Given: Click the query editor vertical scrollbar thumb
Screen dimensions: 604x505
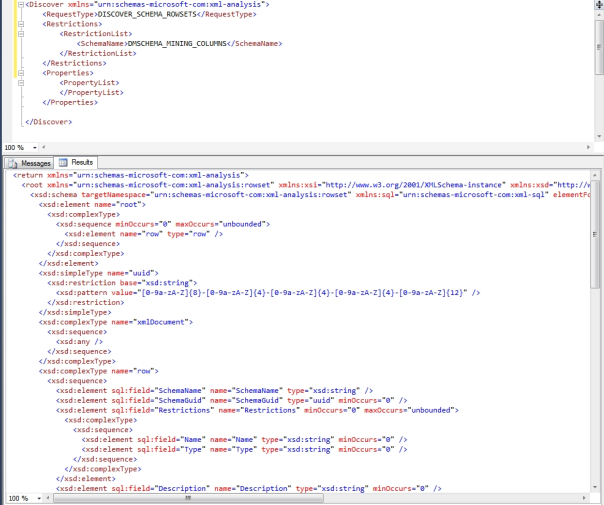Looking at the screenshot, I should 599,47.
